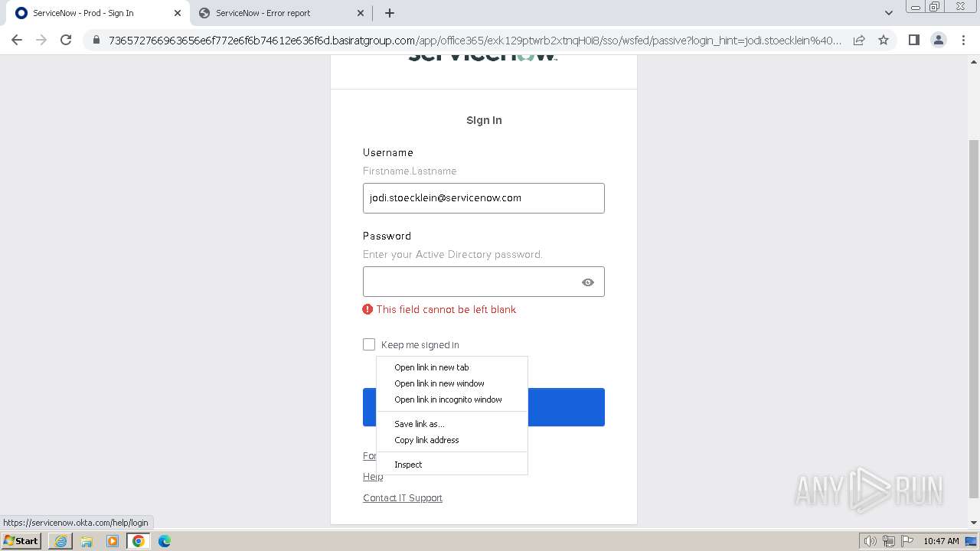The image size is (980, 551).
Task: Choose Open link in incognito window
Action: tap(452, 399)
